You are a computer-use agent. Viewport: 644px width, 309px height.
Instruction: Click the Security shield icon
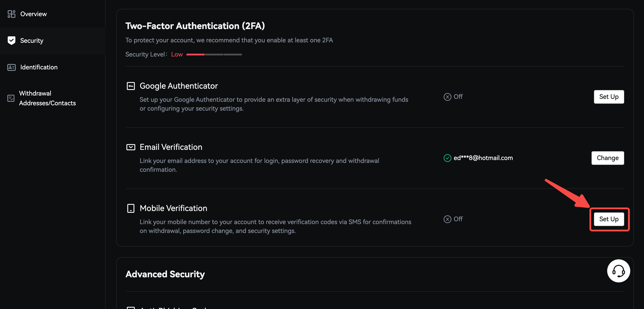(x=11, y=41)
